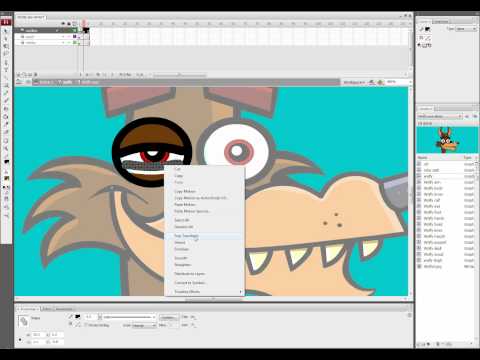Screen dimensions: 480x360
Task: Click the pin library icon
Action: point(467,116)
